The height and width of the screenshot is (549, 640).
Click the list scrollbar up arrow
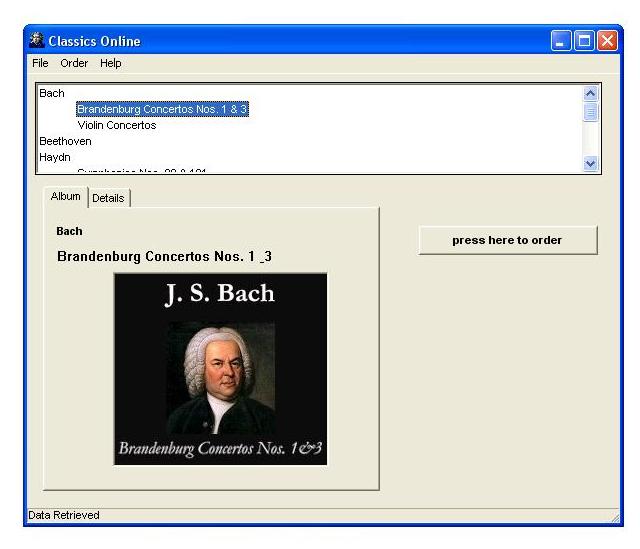590,93
